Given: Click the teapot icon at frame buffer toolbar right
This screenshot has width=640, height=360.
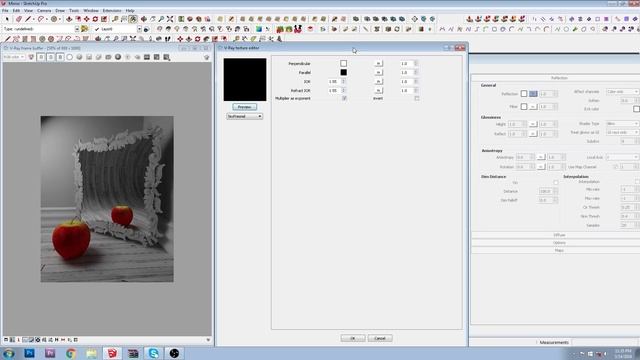Looking at the screenshot, I should [207, 58].
